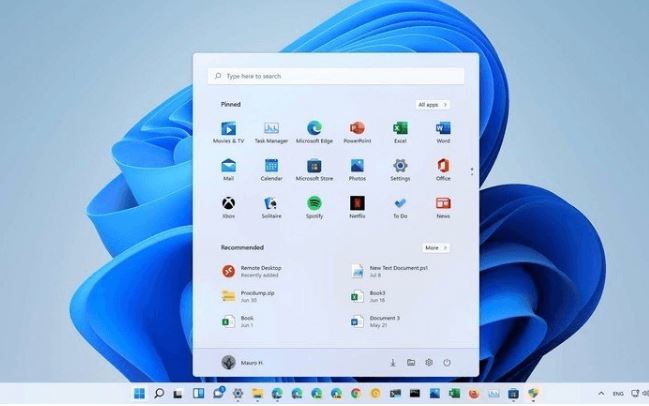Start Word from the pinned apps
649x406 pixels.
443,132
